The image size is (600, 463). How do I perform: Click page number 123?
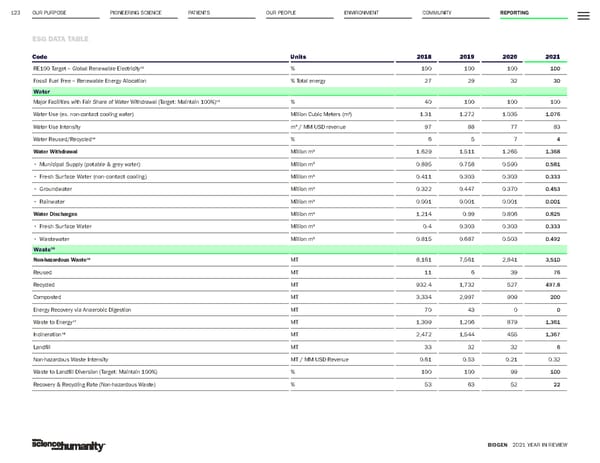12,14
